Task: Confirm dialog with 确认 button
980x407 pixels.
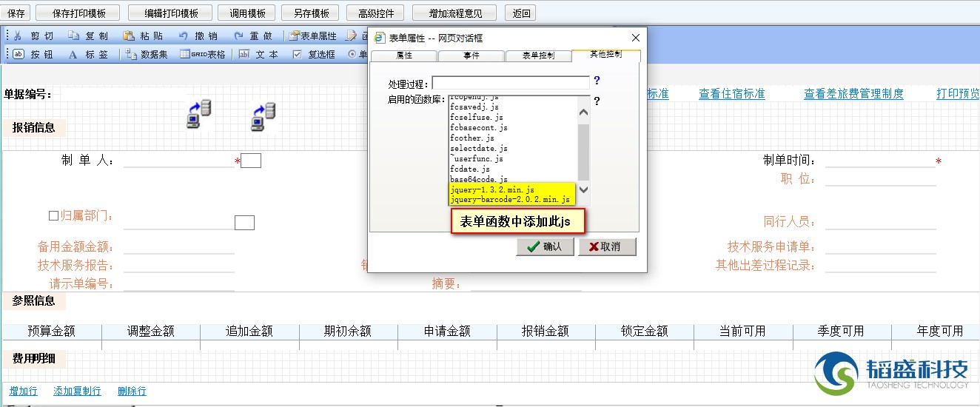Action: (545, 247)
